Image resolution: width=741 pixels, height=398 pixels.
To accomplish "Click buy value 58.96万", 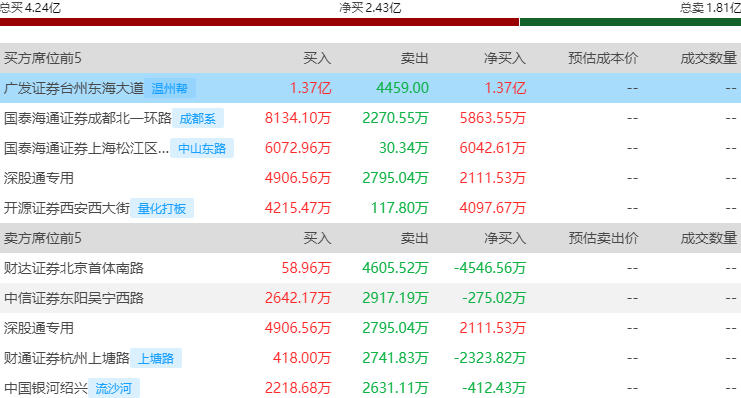I will click(306, 268).
